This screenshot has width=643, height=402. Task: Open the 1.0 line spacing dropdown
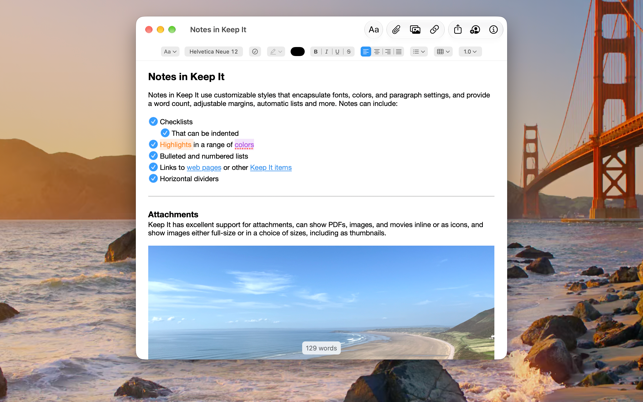click(x=470, y=52)
